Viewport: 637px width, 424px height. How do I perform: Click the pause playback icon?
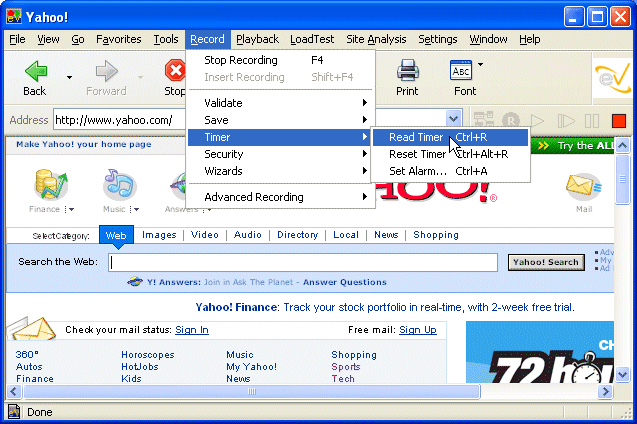point(592,121)
